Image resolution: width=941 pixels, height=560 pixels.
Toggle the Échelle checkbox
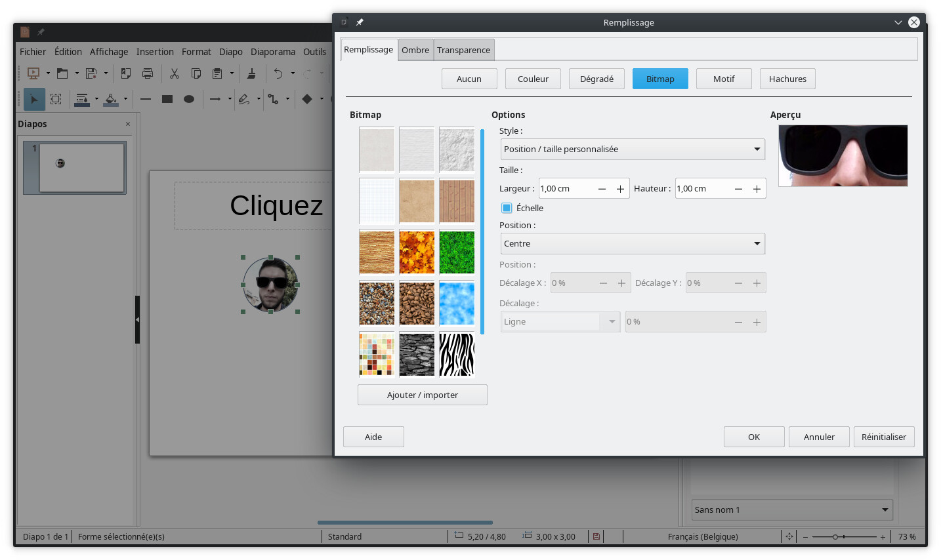tap(507, 208)
